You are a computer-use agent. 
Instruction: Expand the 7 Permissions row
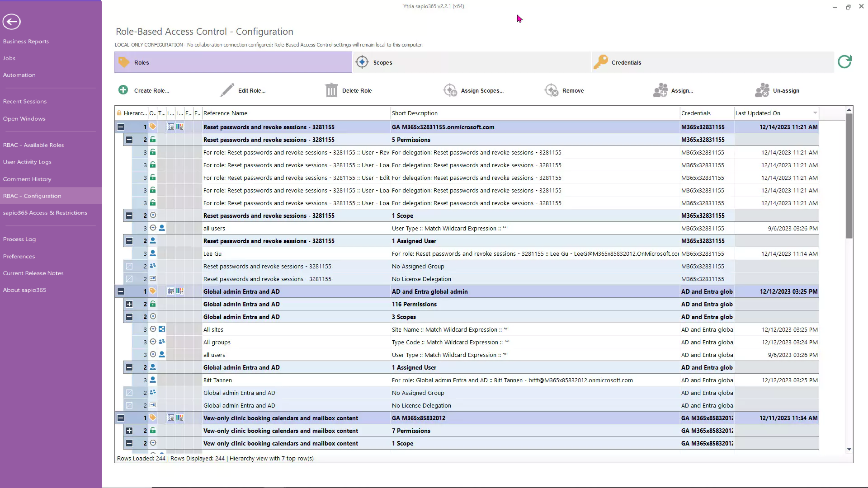coord(129,431)
